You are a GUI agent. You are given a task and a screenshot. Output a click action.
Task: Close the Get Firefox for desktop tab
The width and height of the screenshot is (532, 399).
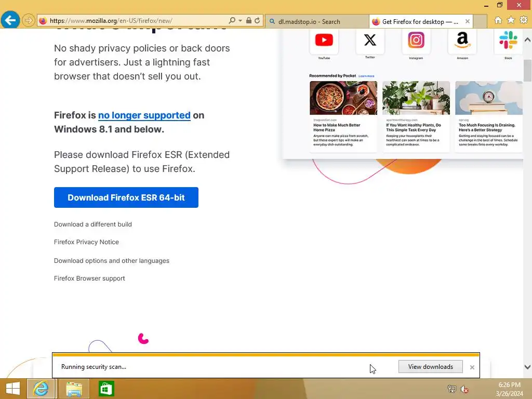[x=468, y=21]
